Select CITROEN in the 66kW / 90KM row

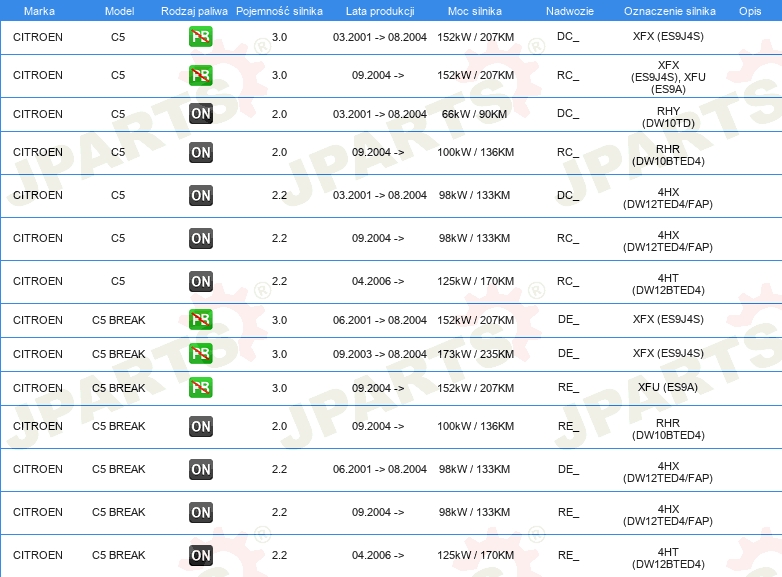point(38,114)
